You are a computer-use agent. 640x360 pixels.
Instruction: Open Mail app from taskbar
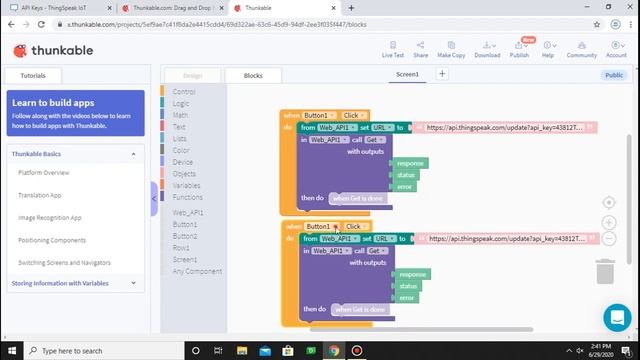coord(265,351)
